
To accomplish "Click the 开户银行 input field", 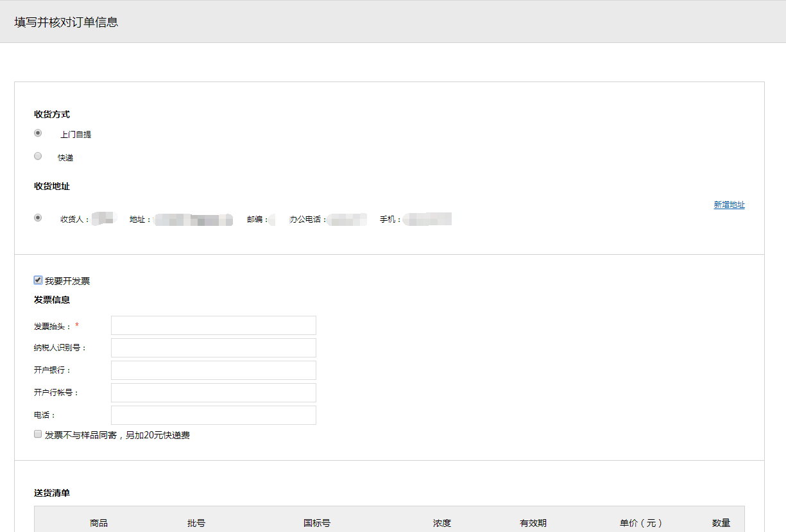I will click(213, 370).
